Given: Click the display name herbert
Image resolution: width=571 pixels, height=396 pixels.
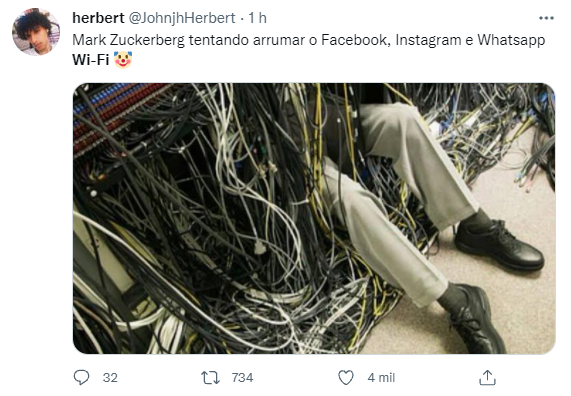Looking at the screenshot, I should coord(98,18).
